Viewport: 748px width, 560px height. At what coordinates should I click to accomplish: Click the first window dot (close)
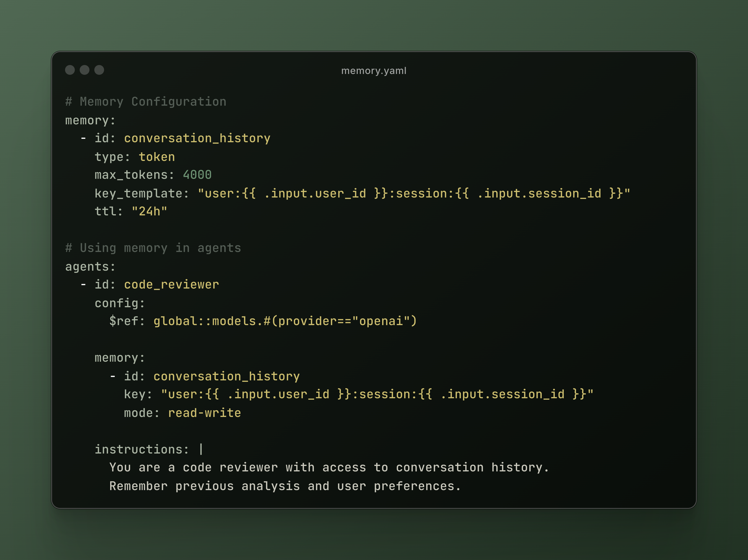(x=70, y=70)
